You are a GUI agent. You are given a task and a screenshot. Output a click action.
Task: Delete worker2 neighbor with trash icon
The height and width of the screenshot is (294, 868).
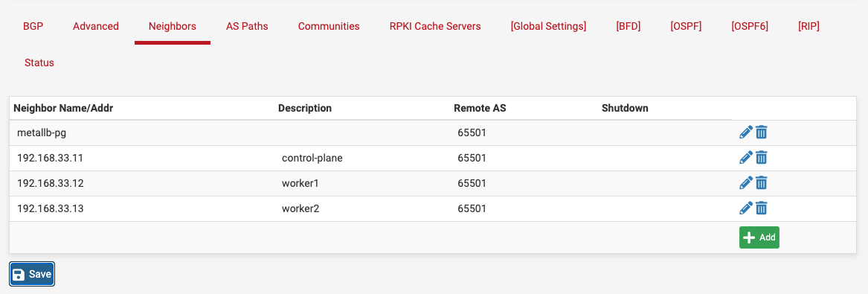tap(762, 208)
